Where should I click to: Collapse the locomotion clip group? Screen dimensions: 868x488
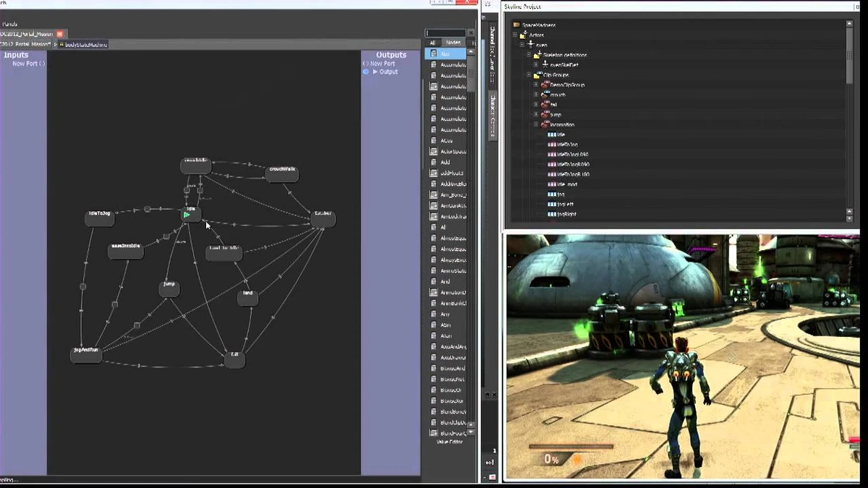pos(535,123)
